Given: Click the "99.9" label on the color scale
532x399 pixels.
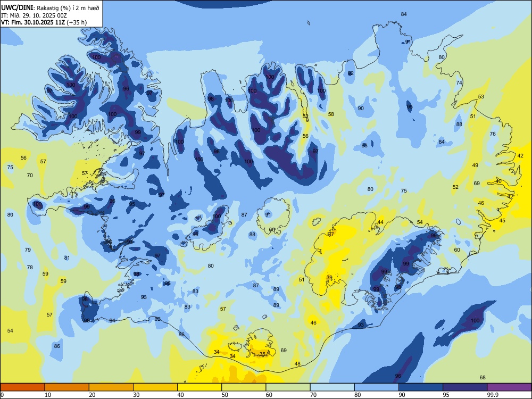Looking at the screenshot, I should pyautogui.click(x=492, y=395).
